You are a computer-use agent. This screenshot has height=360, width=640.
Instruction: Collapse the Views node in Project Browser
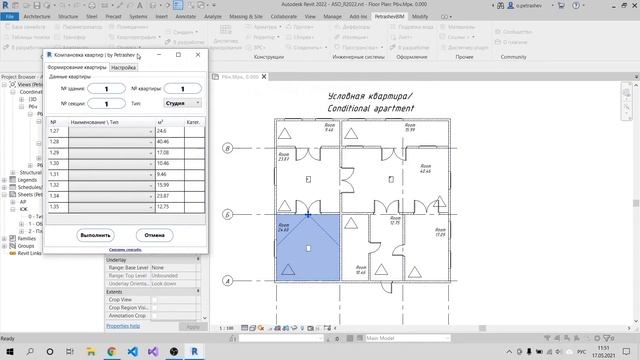4,84
